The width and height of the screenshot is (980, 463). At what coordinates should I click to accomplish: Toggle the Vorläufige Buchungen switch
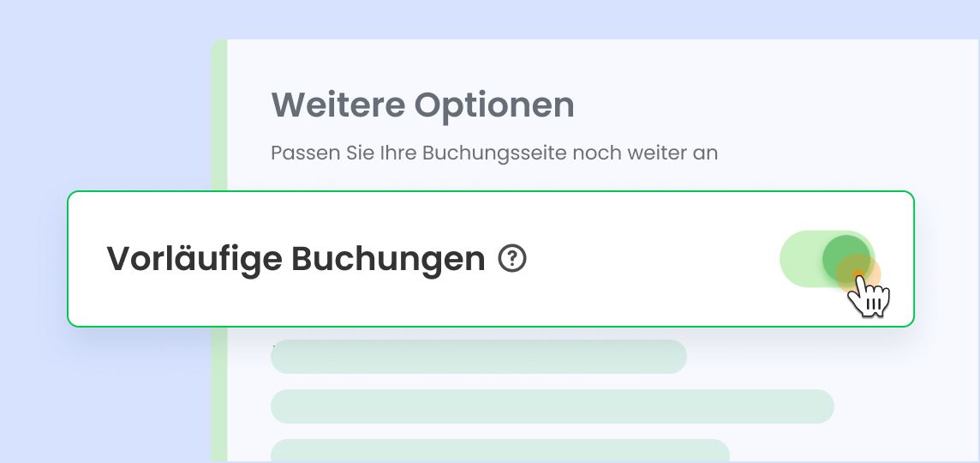pos(827,258)
